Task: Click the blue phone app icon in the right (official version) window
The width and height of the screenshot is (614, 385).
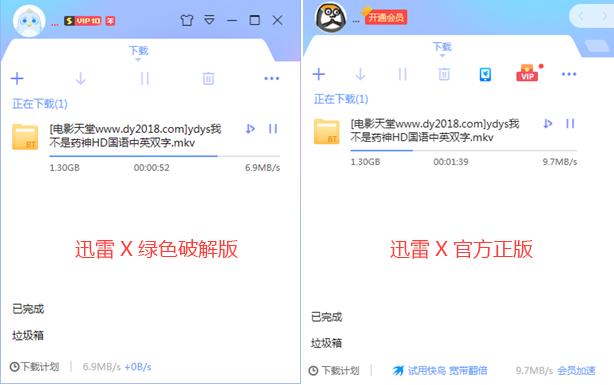Action: (486, 74)
